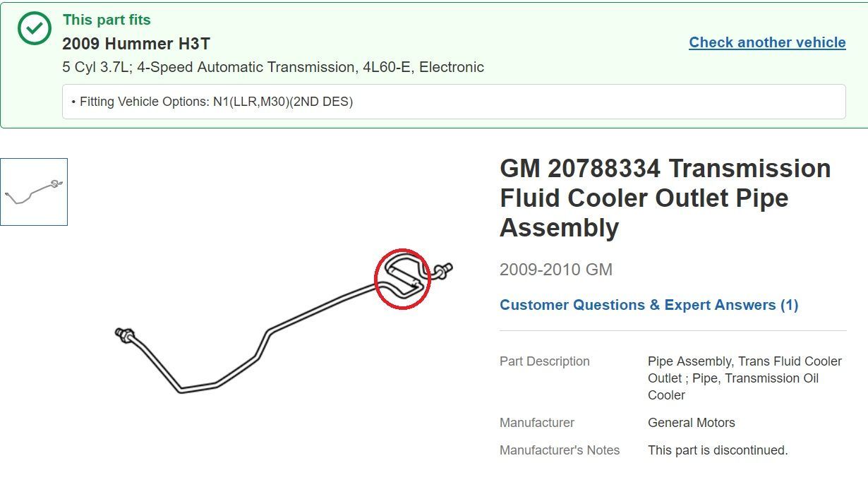Click the left end fitting of the pipe

[124, 334]
